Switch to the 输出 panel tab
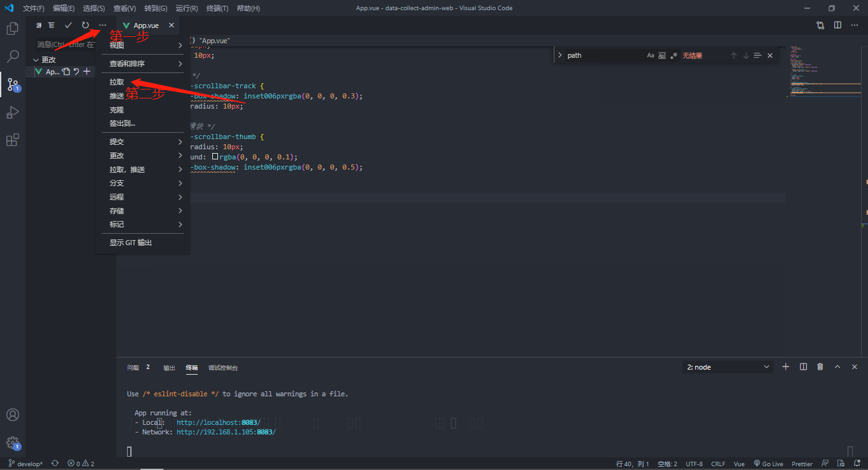The width and height of the screenshot is (868, 470). 169,368
